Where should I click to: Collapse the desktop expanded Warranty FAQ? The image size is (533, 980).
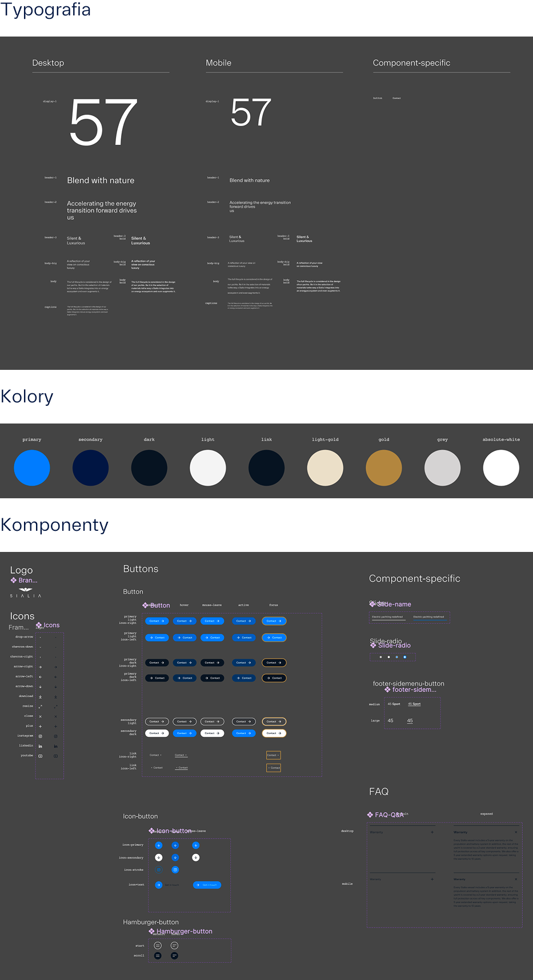pyautogui.click(x=516, y=832)
